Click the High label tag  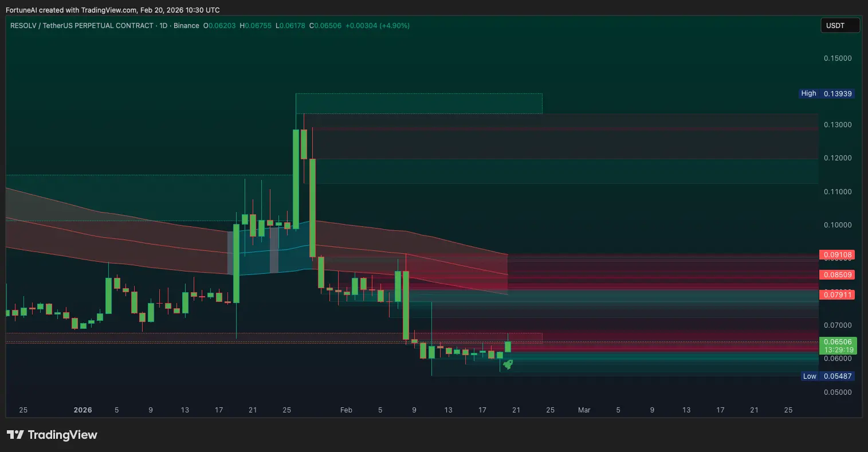pyautogui.click(x=808, y=93)
